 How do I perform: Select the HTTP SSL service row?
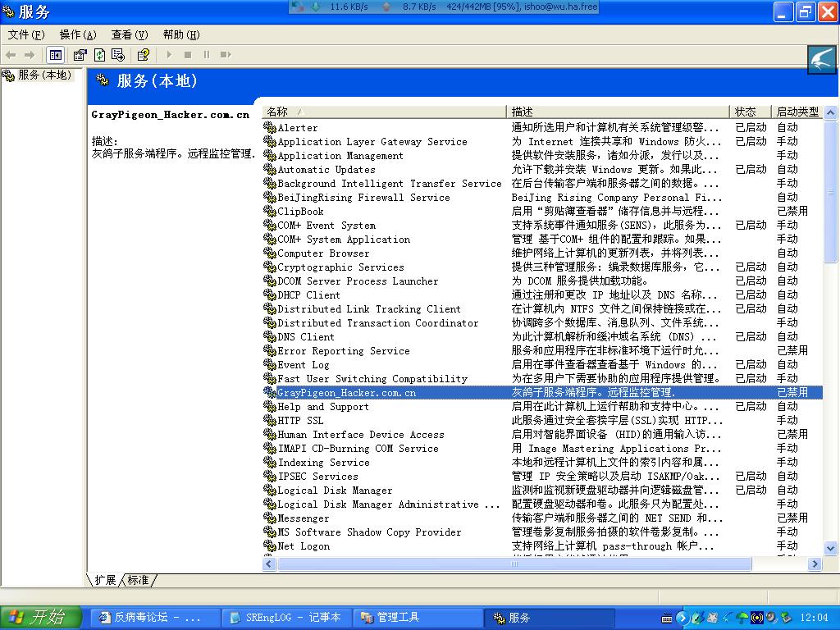point(543,420)
